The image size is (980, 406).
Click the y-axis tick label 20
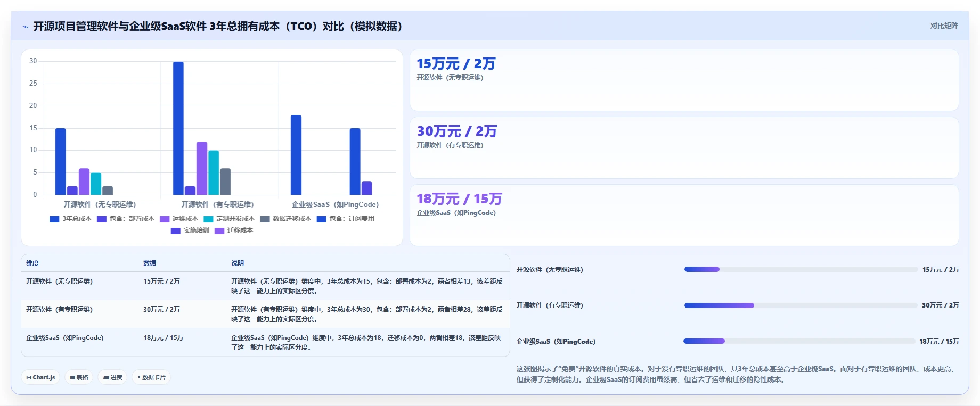pos(33,106)
